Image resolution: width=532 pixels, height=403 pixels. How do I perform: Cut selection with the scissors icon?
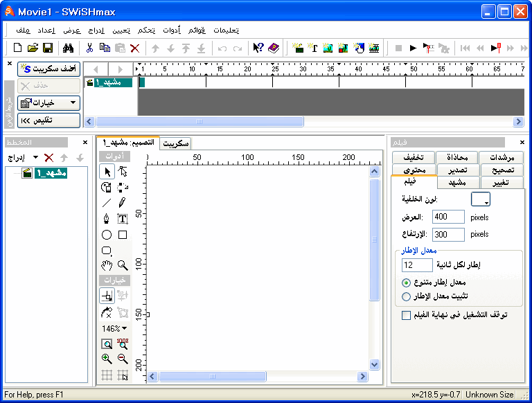pos(89,48)
